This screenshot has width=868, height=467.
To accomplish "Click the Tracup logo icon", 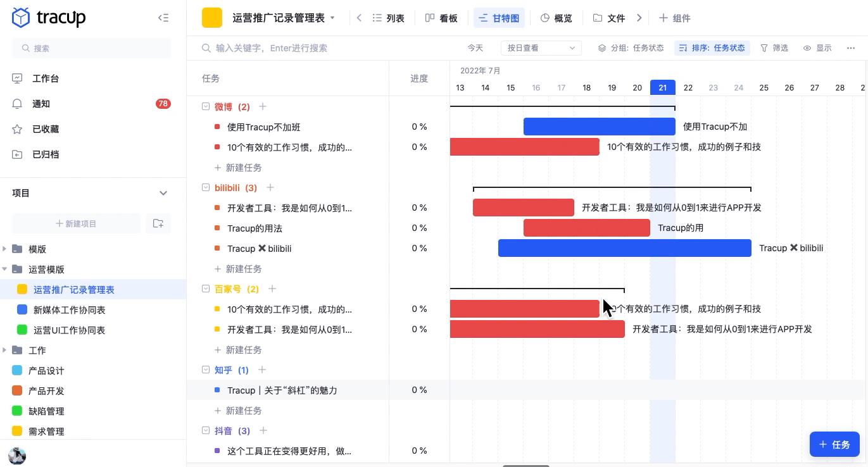I will click(x=22, y=18).
